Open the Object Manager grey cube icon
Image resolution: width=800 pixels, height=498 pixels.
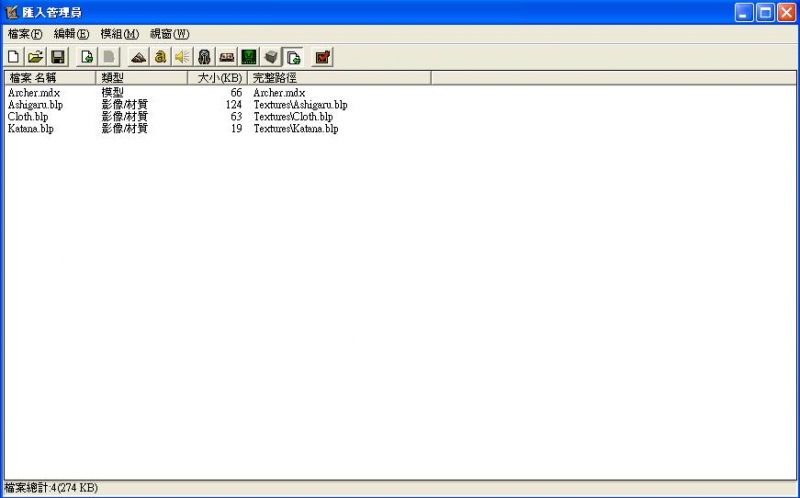point(271,57)
